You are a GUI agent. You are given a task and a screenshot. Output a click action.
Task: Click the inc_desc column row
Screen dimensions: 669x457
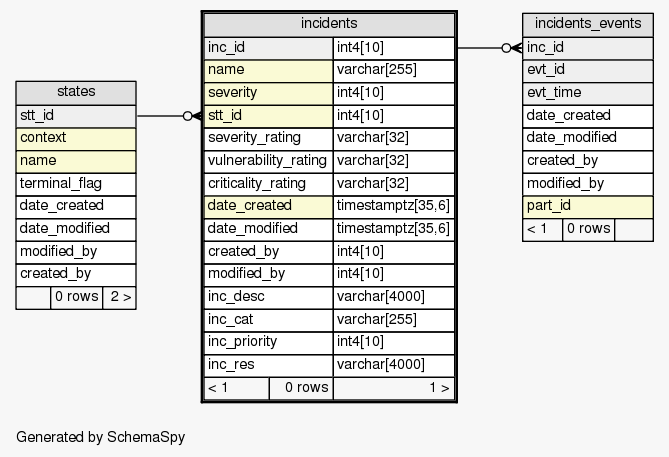[x=268, y=296]
